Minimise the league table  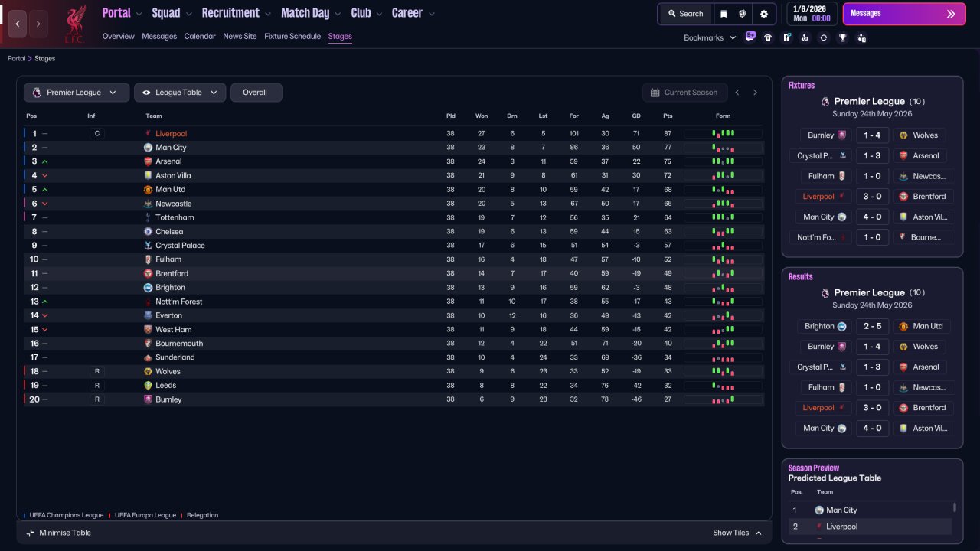coord(58,533)
